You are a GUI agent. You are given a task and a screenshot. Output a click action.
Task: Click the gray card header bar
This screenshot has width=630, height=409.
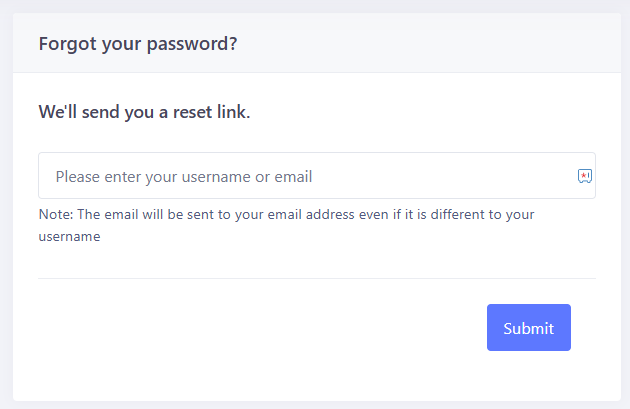pos(317,43)
